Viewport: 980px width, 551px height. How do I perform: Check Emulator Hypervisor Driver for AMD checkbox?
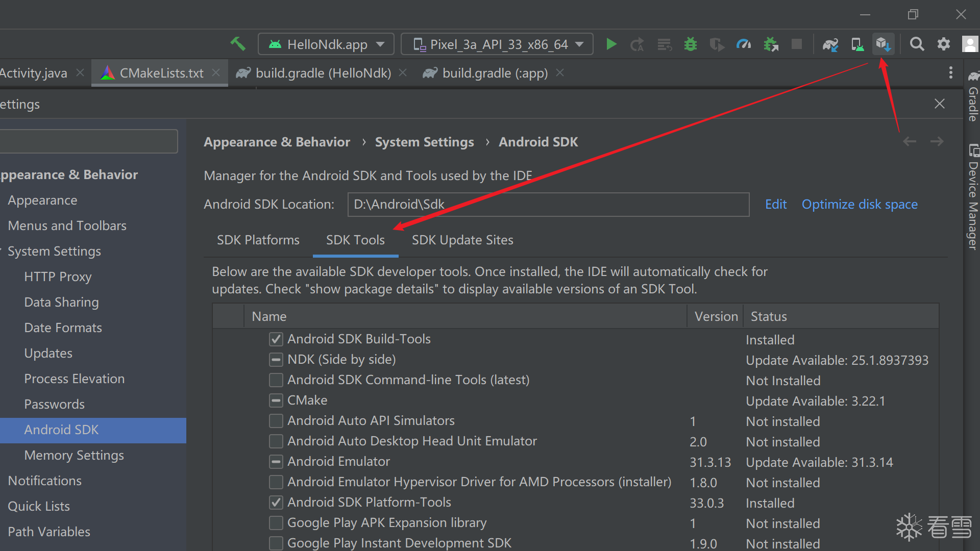tap(276, 482)
